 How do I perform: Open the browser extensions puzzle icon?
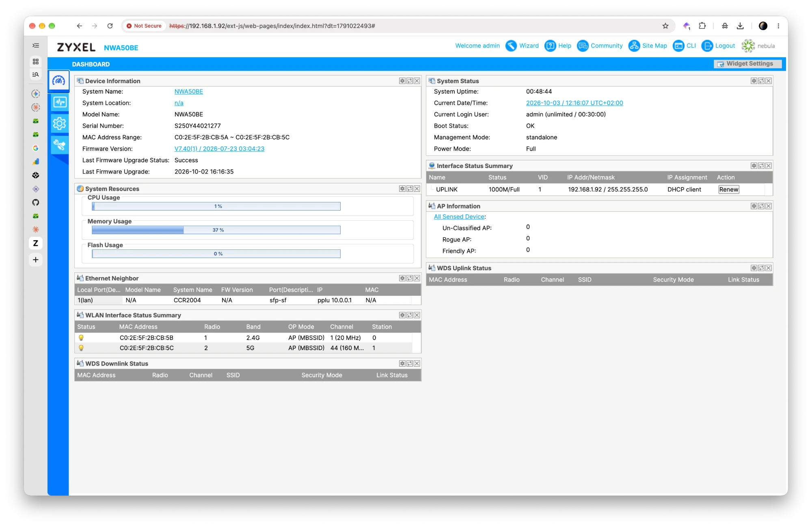[702, 26]
